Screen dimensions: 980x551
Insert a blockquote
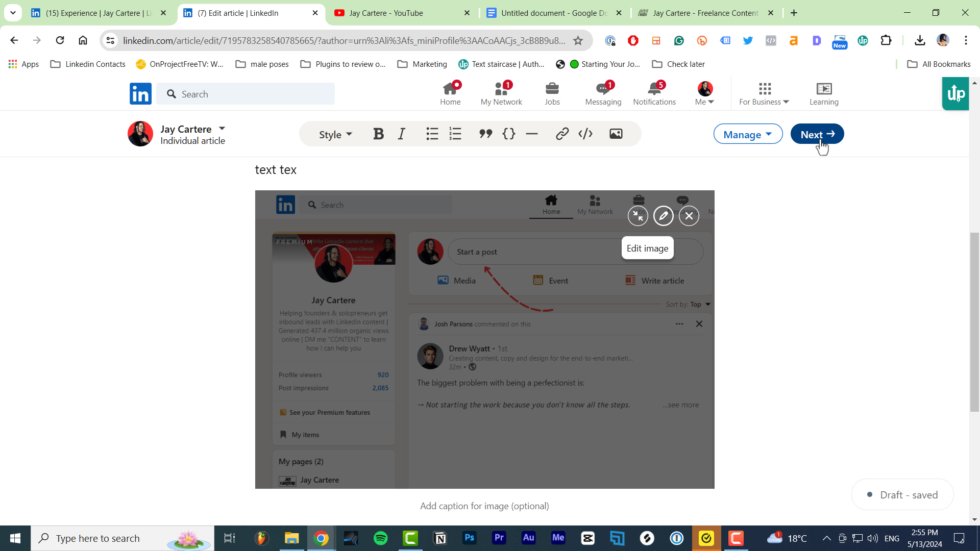click(485, 134)
